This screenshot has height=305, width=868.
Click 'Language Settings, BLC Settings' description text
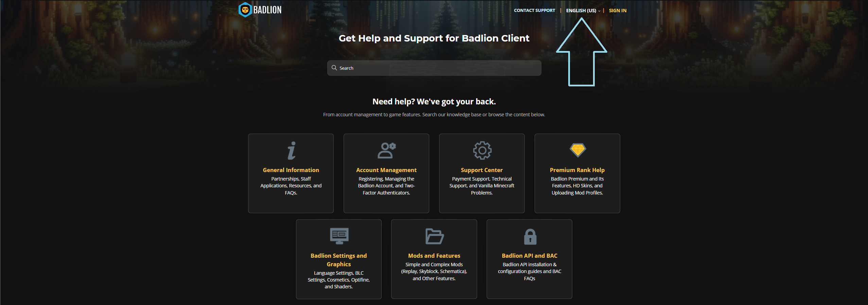tap(338, 280)
